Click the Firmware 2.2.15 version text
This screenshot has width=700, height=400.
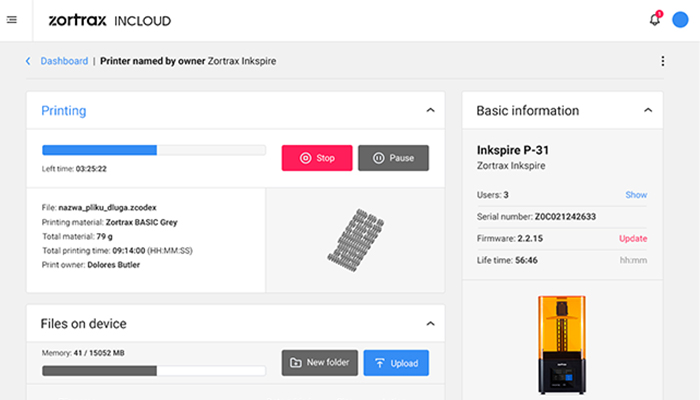tap(530, 238)
